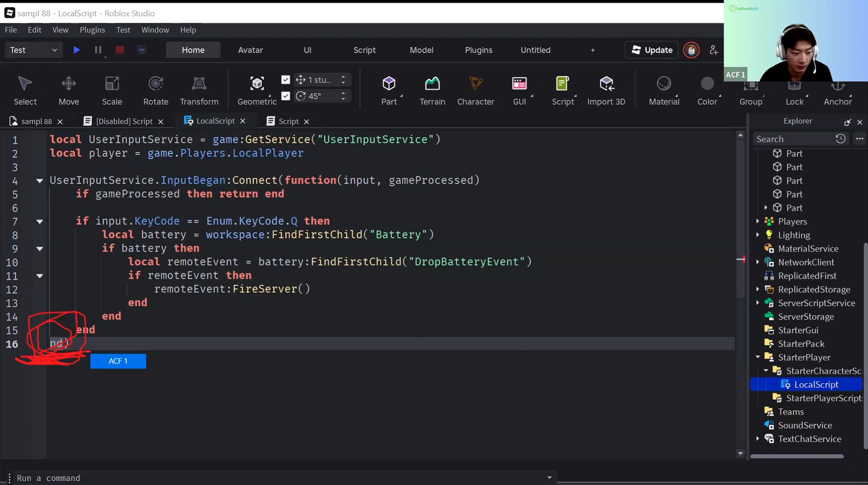This screenshot has width=868, height=485.
Task: Start the play test
Action: (x=76, y=50)
